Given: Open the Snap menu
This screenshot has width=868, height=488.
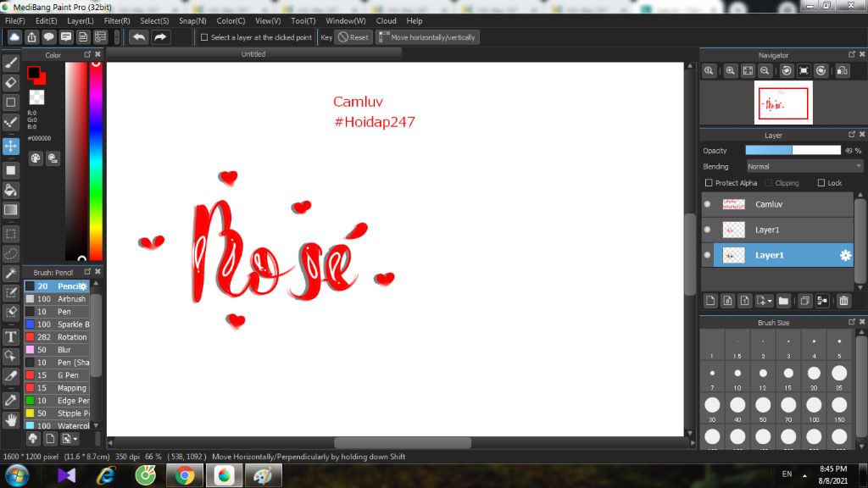Looking at the screenshot, I should pos(192,20).
